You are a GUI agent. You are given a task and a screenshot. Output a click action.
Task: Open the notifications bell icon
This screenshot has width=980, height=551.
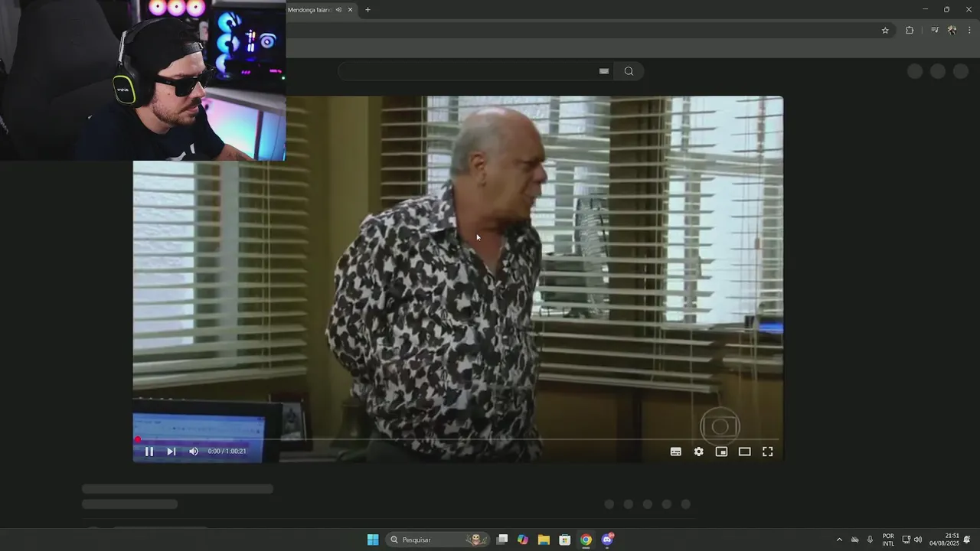pyautogui.click(x=967, y=540)
